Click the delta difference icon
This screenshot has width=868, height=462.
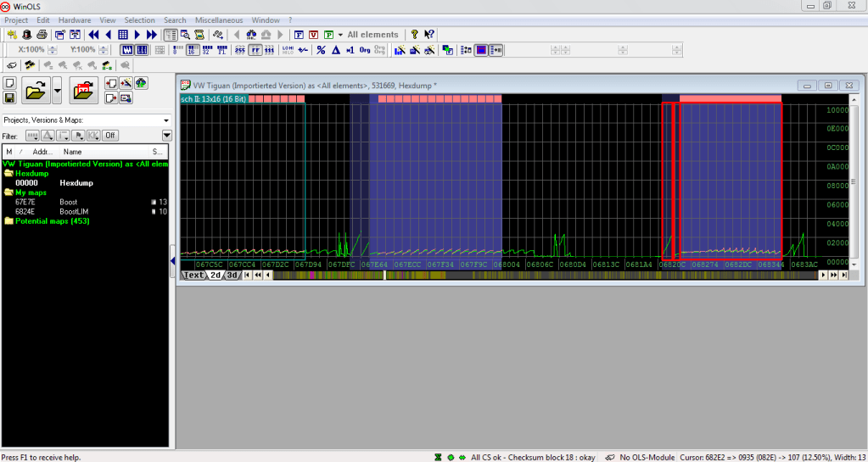click(x=336, y=50)
